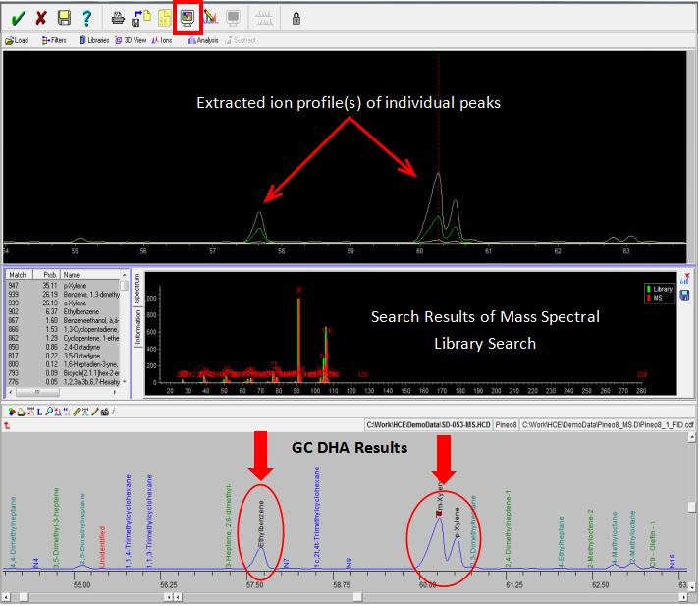Switch to 3D View
Screen dimensions: 700x606
(x=131, y=40)
